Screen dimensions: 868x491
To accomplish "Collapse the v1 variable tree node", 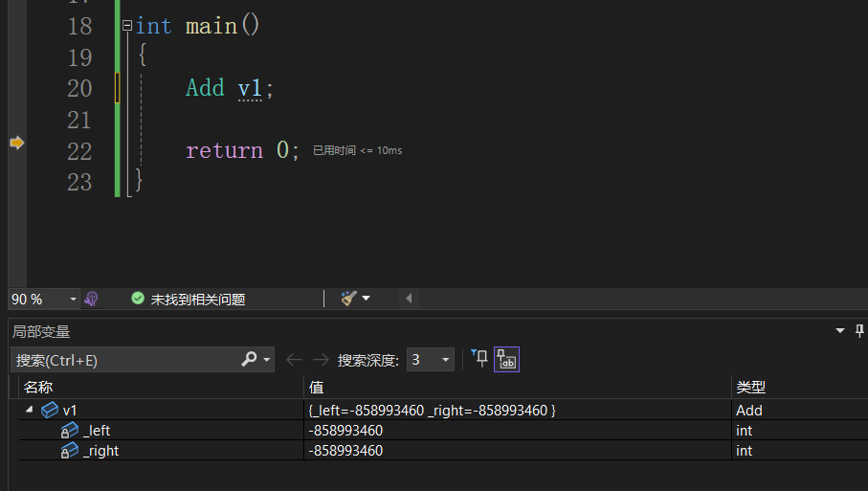I will [29, 411].
